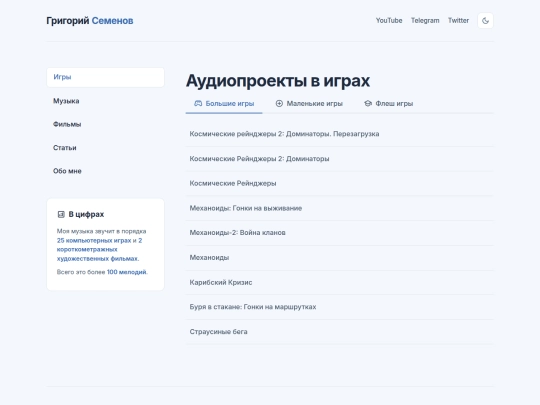The height and width of the screenshot is (405, 540).
Task: Click the gamepad icon on Большие игры tab
Action: (198, 103)
